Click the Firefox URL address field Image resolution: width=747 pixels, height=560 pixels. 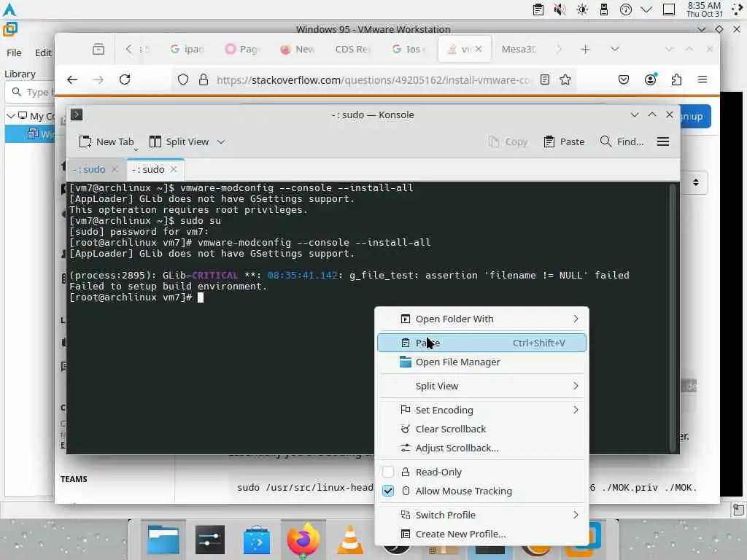(373, 80)
